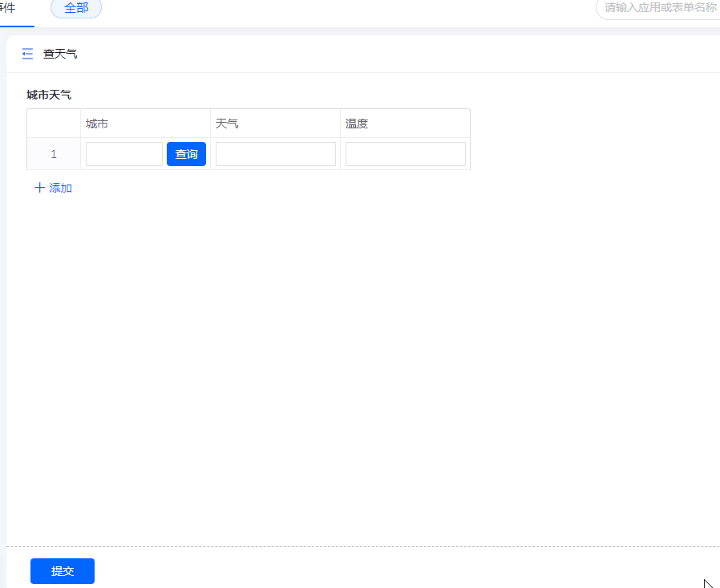The height and width of the screenshot is (588, 720).
Task: Select the 全部 filter pill
Action: [x=76, y=8]
